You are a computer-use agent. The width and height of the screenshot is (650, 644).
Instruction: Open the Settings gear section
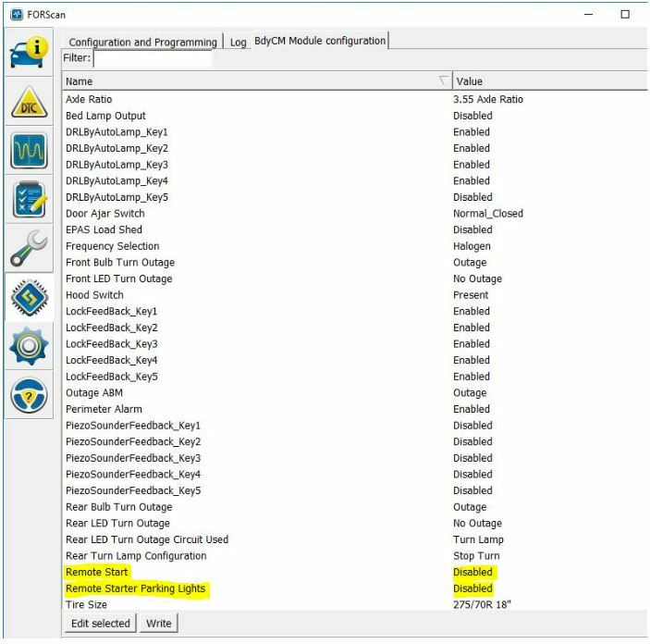click(x=29, y=346)
